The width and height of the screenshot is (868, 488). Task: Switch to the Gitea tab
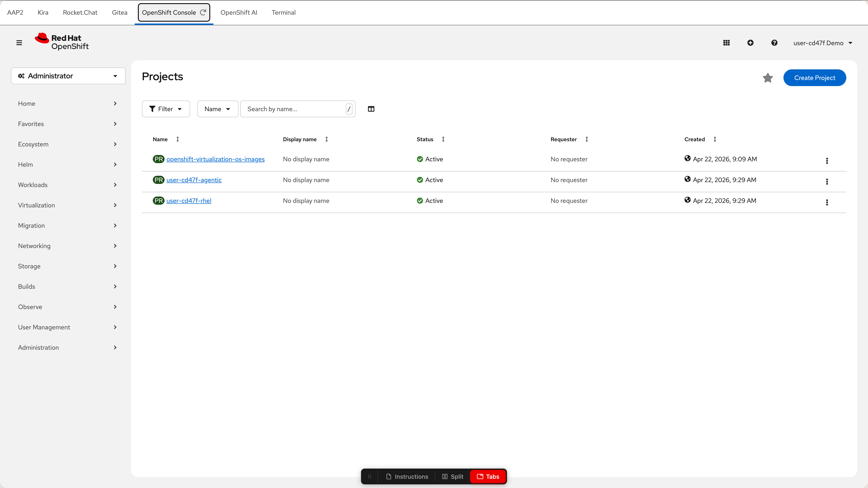pos(120,12)
